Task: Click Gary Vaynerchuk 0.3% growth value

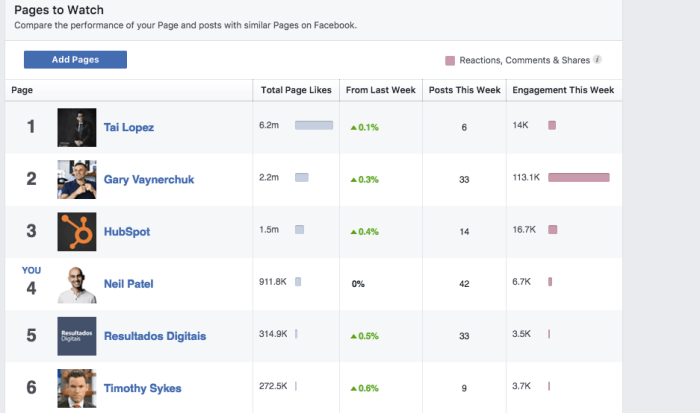Action: (x=365, y=180)
